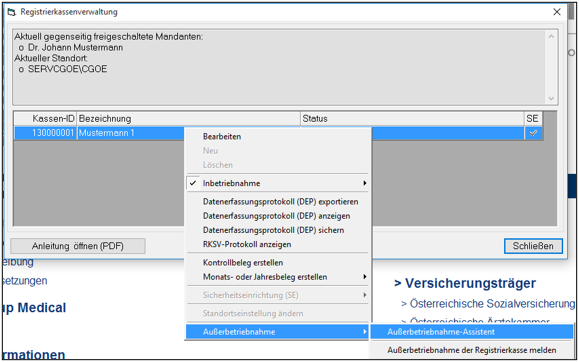
Task: Open Monats- oder Jahresbeleg erstellen entry
Action: coord(265,277)
